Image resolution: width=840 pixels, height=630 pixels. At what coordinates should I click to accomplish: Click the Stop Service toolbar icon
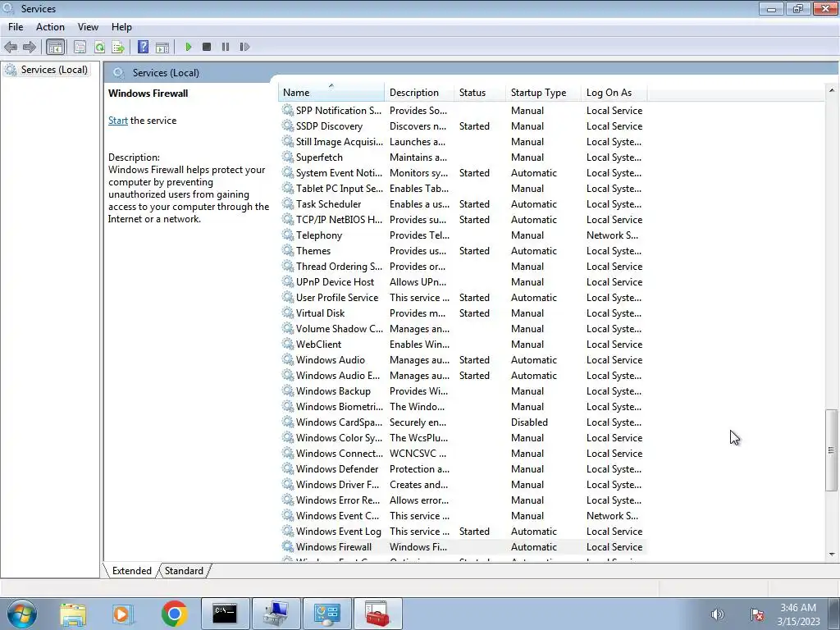pyautogui.click(x=207, y=47)
